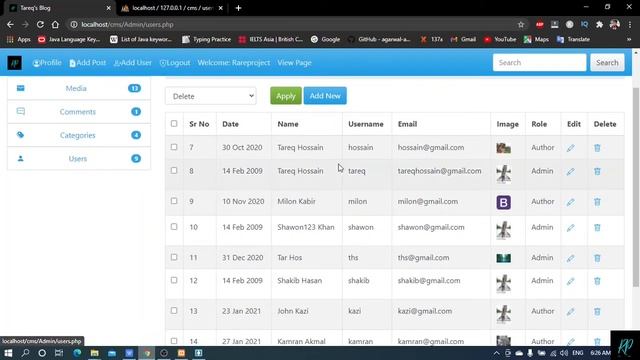Switch to the Tareq's Blog tab
This screenshot has width=640, height=360.
click(x=60, y=8)
